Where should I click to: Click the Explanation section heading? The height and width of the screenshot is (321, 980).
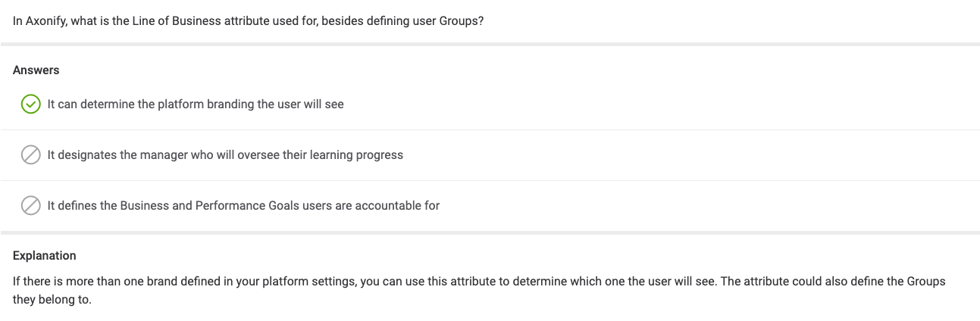coord(45,255)
